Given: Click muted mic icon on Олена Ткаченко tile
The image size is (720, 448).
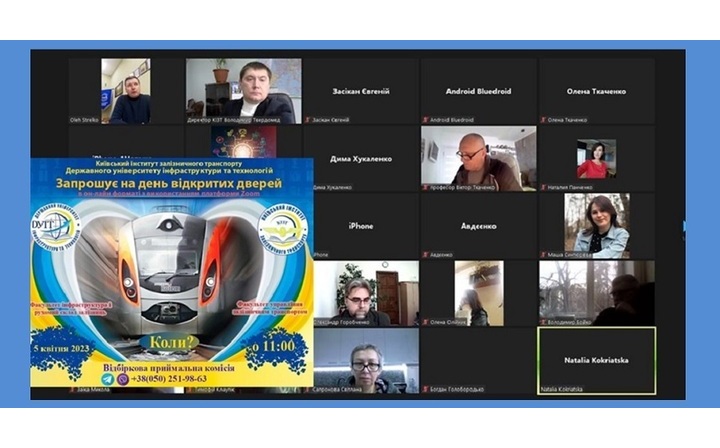Looking at the screenshot, I should pyautogui.click(x=544, y=120).
